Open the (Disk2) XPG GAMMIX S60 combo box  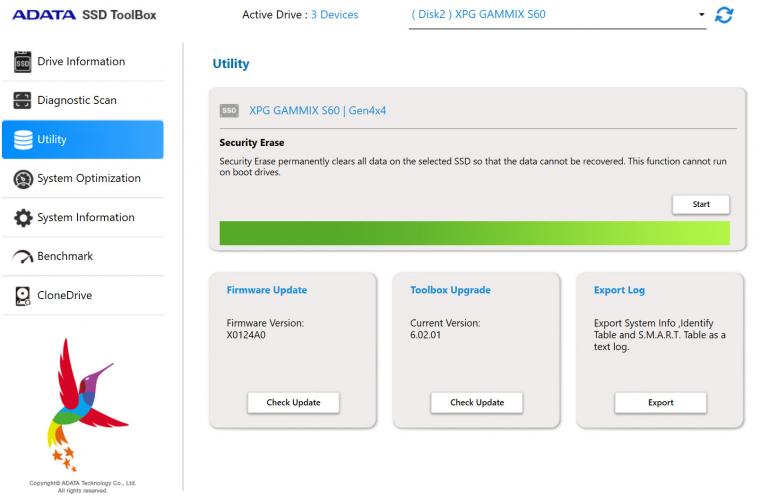(x=557, y=15)
